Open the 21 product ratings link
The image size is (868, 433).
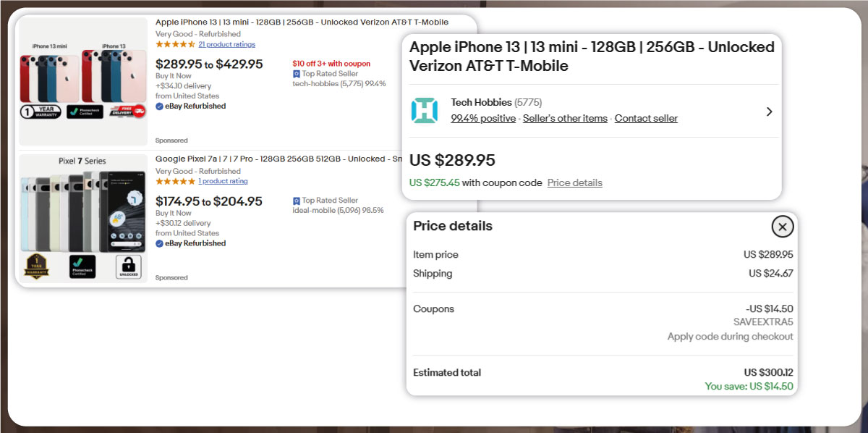click(226, 44)
